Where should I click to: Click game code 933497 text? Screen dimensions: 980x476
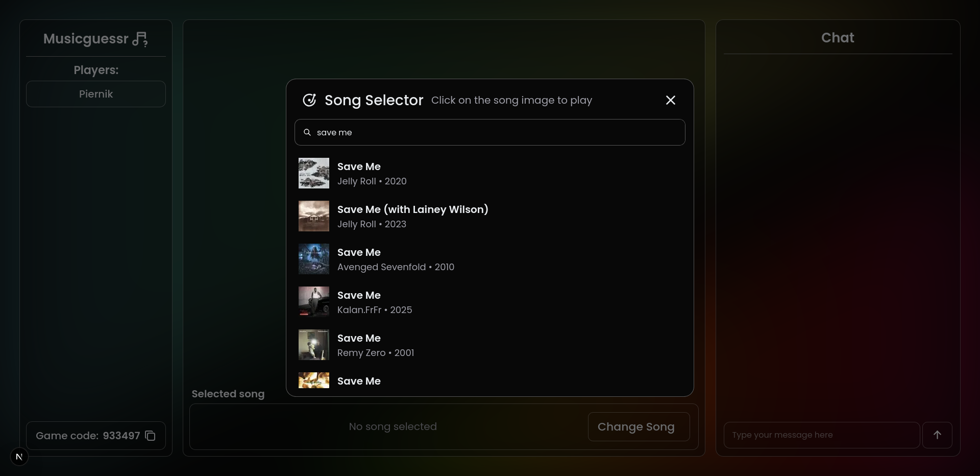point(121,436)
